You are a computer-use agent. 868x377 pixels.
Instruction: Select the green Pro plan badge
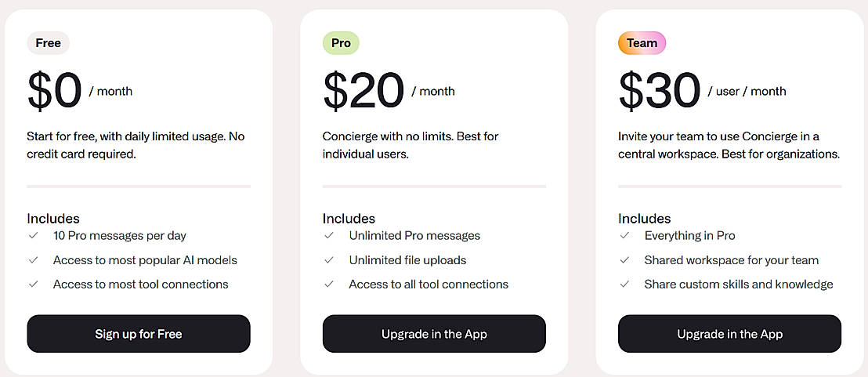click(x=341, y=43)
